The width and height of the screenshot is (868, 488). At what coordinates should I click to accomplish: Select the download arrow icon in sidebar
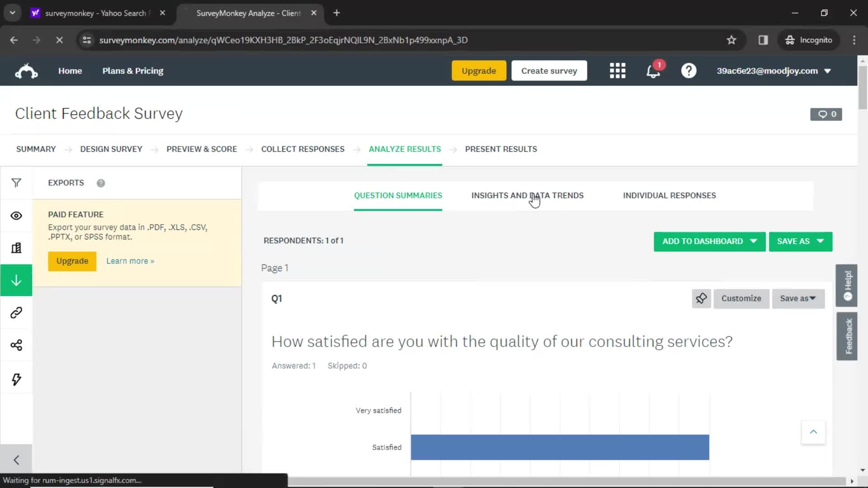click(16, 281)
